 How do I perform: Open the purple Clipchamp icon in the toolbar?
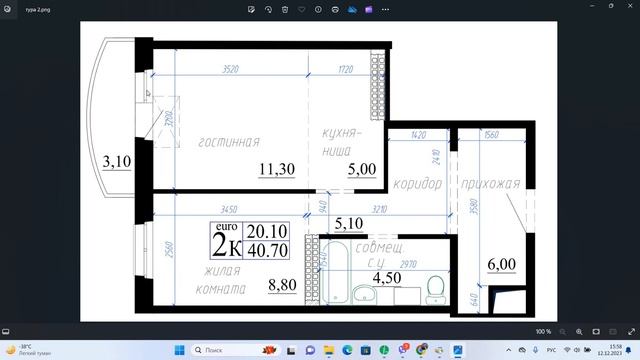coord(369,9)
